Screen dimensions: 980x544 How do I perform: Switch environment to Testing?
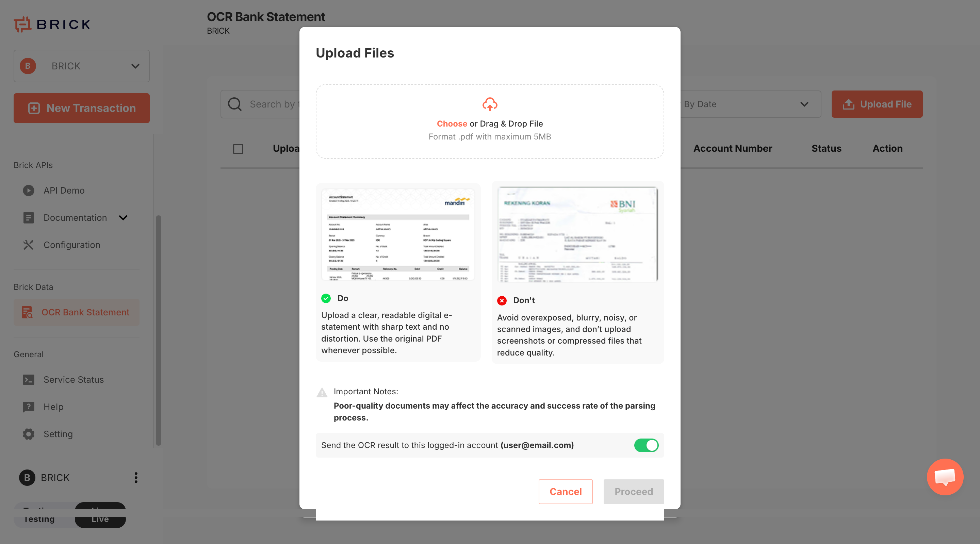click(39, 518)
